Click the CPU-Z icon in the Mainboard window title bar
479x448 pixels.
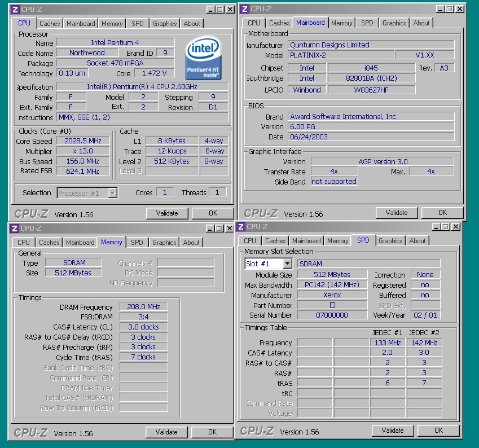(x=244, y=9)
